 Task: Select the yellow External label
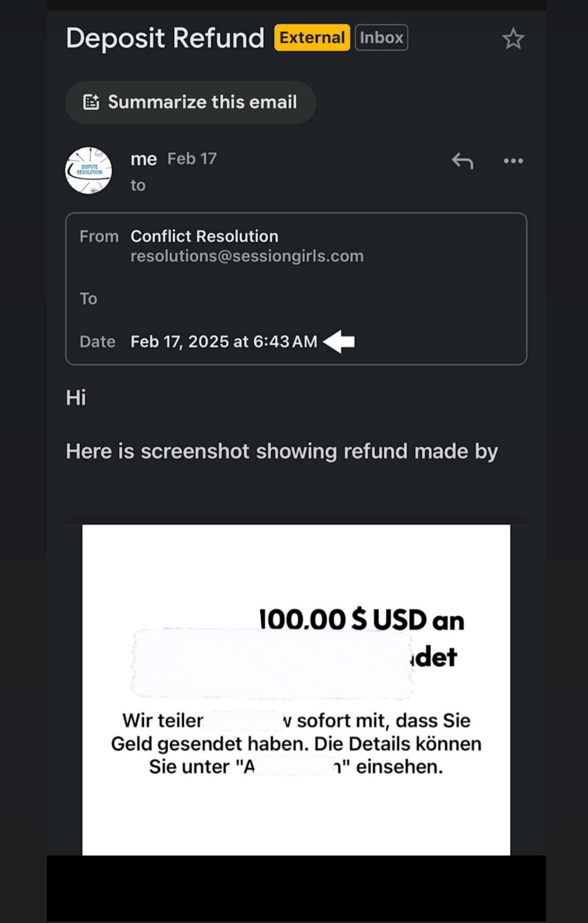click(312, 37)
